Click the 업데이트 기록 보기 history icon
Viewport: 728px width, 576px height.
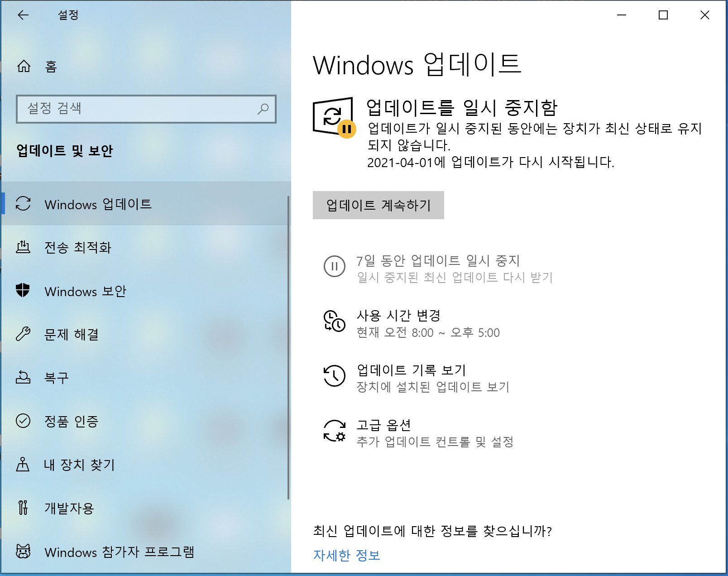click(x=335, y=376)
